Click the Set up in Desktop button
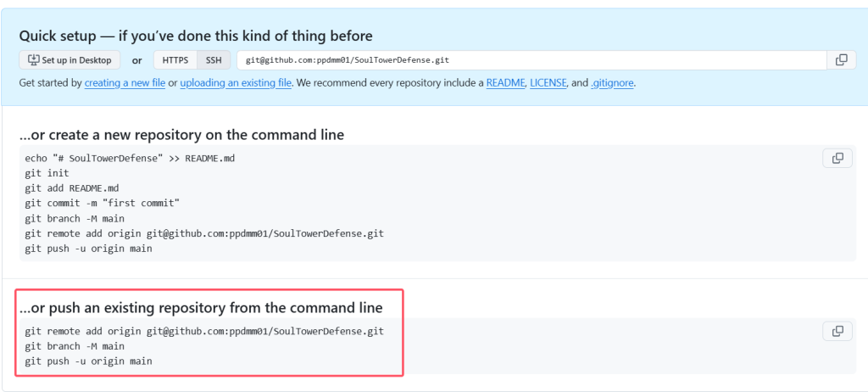Viewport: 868px width, 392px height. [70, 60]
